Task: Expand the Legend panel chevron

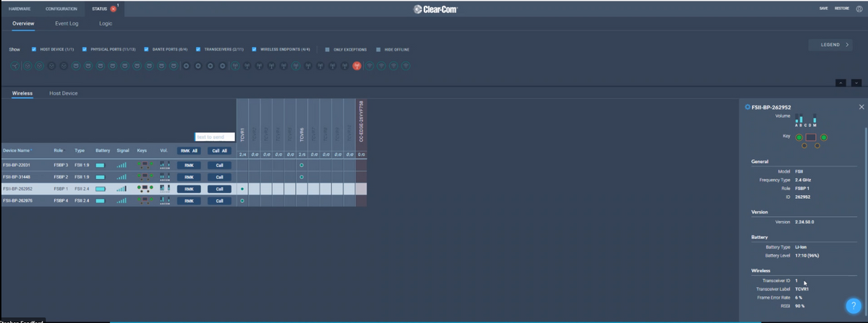Action: coord(848,45)
